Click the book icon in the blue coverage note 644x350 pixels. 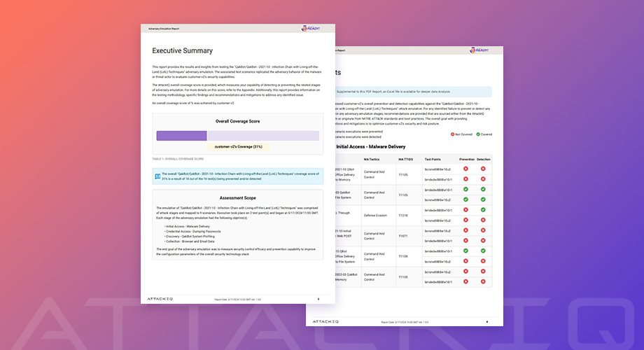[157, 176]
